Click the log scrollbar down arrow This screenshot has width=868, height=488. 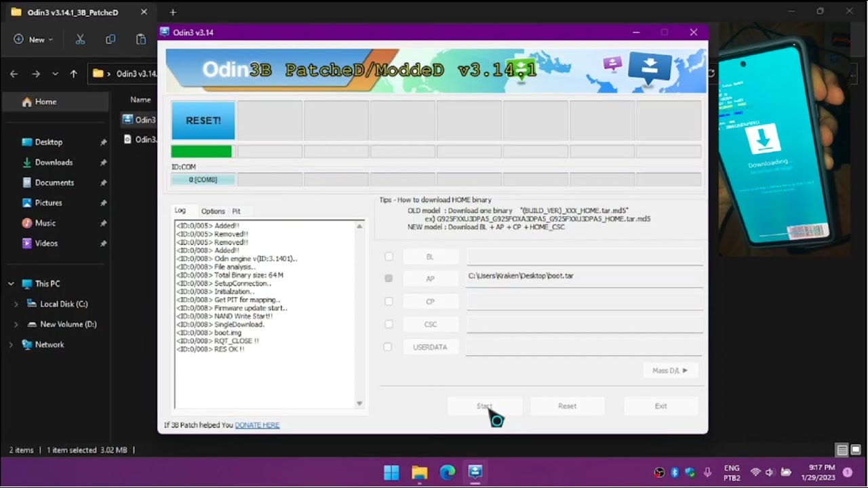(x=359, y=403)
